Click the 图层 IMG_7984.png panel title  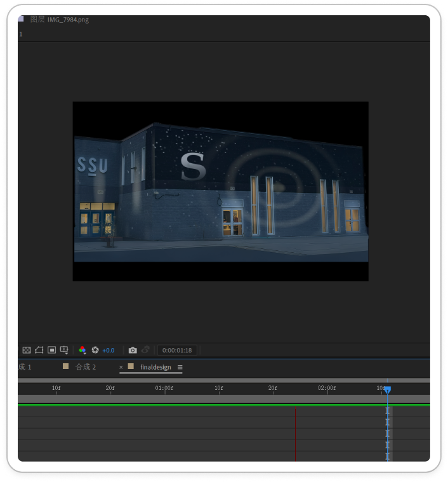(60, 20)
